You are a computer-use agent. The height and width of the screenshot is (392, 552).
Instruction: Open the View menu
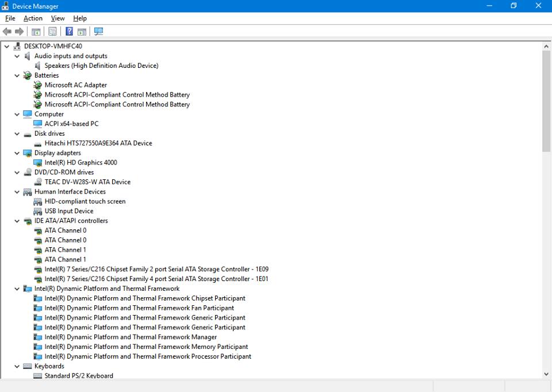[57, 18]
